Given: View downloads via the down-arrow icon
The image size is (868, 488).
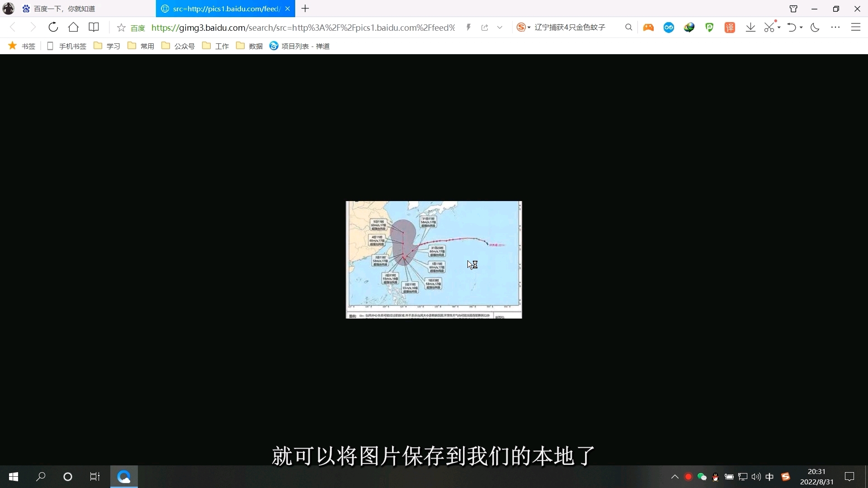Looking at the screenshot, I should [x=750, y=27].
